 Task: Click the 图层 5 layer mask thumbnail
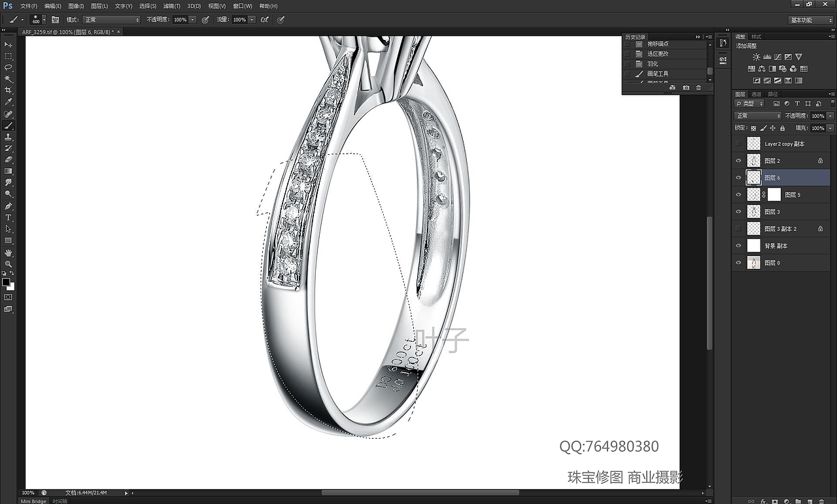coord(774,195)
